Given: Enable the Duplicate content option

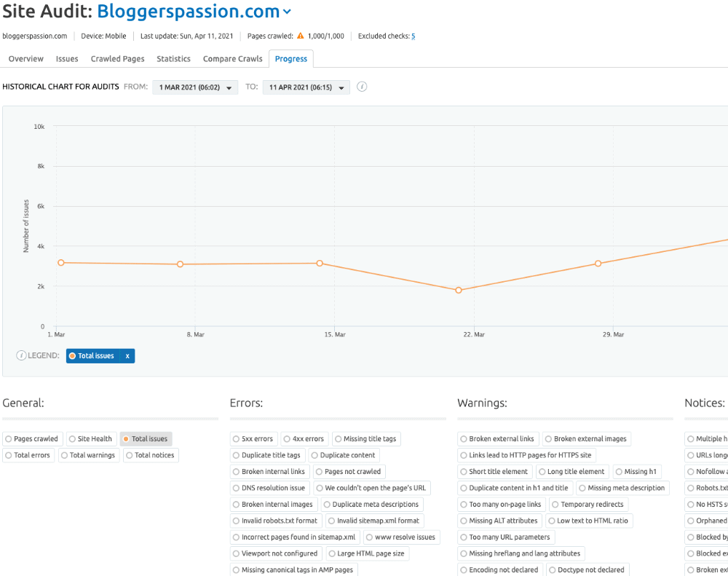Looking at the screenshot, I should point(344,455).
